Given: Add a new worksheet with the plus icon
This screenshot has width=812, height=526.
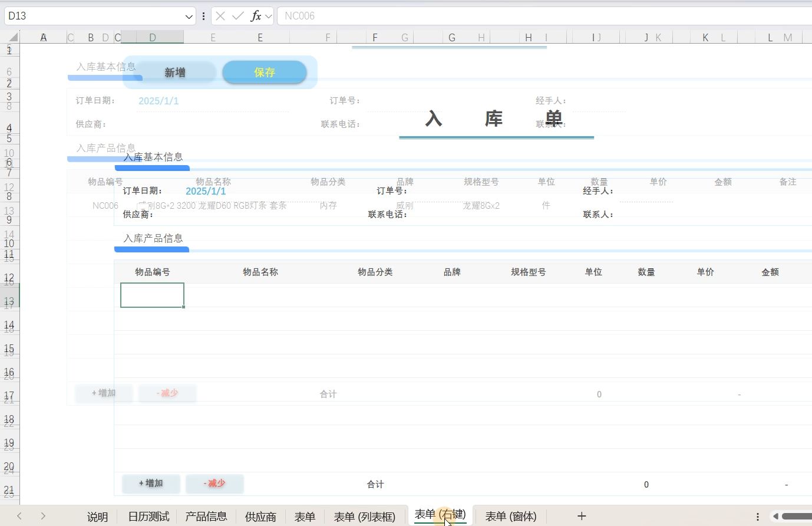Looking at the screenshot, I should pyautogui.click(x=581, y=516).
